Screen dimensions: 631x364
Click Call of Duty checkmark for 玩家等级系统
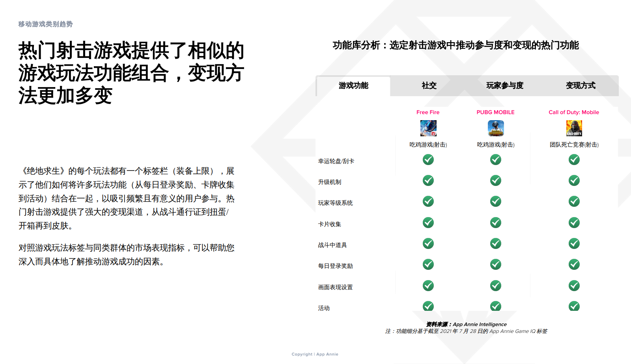574,201
